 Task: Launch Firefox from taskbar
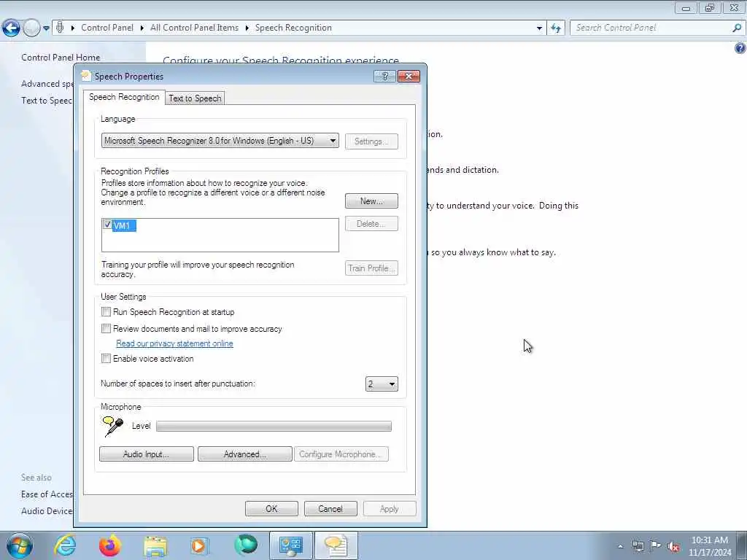110,545
